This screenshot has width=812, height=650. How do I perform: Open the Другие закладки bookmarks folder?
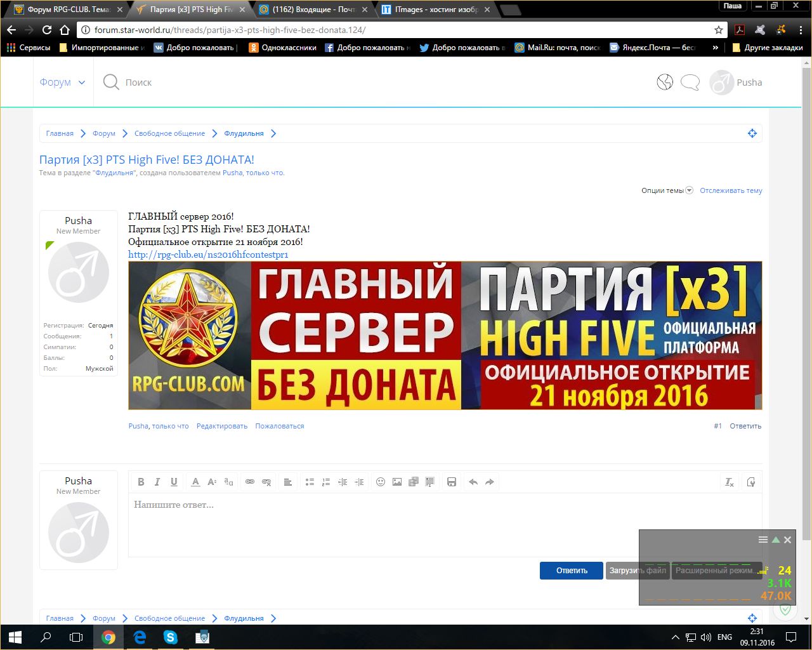click(768, 48)
